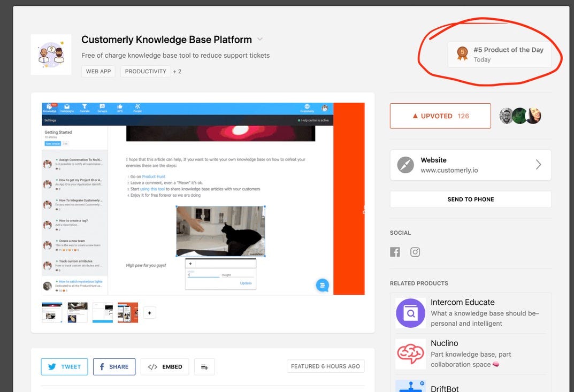Open Intercom Educate product title
This screenshot has height=392, width=574.
(x=462, y=302)
